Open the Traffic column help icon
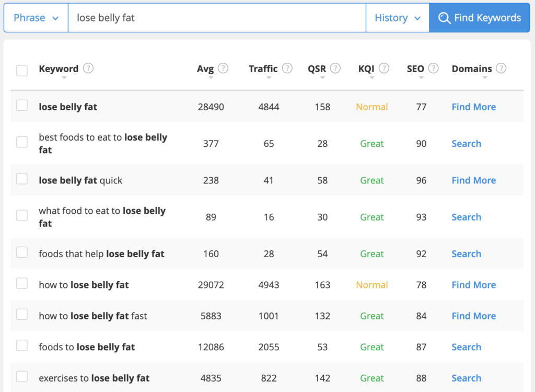 [287, 68]
